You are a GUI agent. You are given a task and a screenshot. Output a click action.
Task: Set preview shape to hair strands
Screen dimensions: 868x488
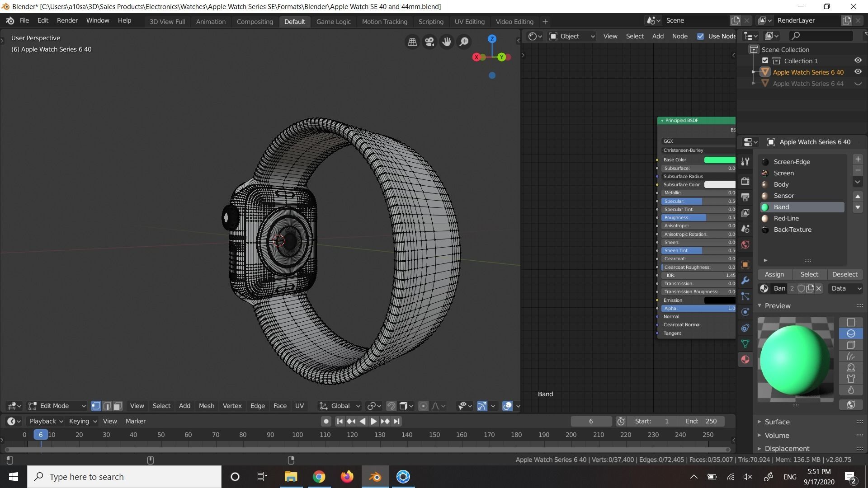click(x=851, y=356)
